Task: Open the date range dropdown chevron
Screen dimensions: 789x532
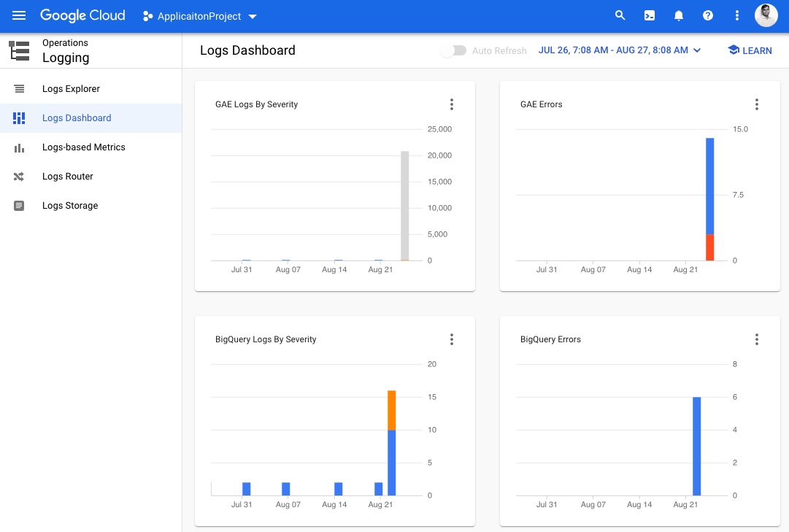Action: (697, 50)
